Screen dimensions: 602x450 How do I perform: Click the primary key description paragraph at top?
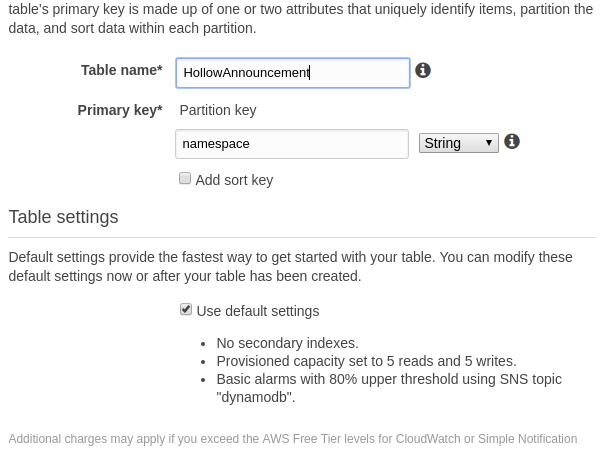pyautogui.click(x=301, y=18)
